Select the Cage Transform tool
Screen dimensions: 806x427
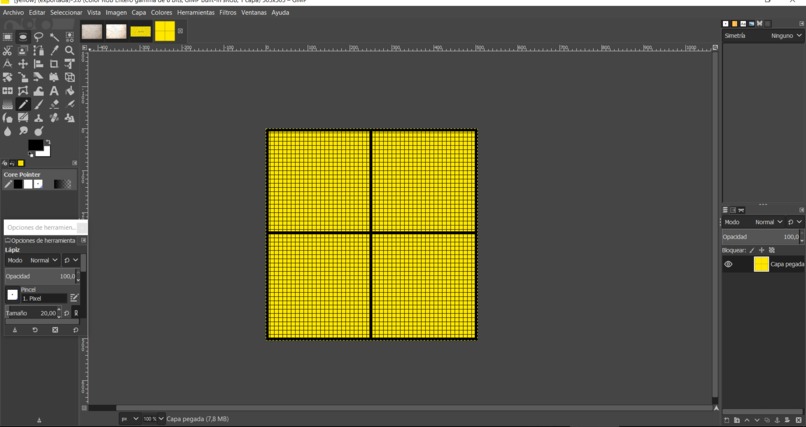tap(23, 91)
